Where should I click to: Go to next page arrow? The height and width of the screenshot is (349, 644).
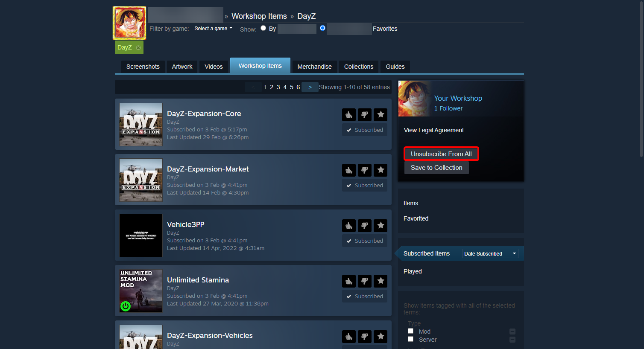pyautogui.click(x=310, y=87)
